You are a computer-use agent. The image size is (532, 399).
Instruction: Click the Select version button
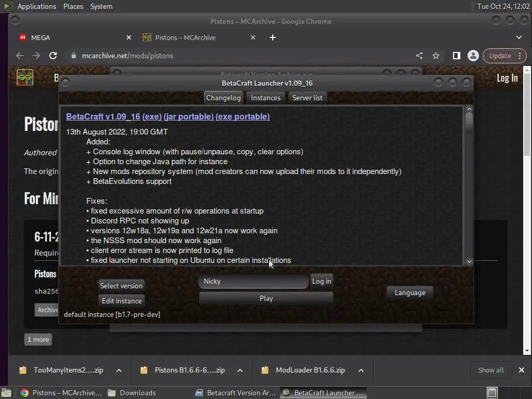click(x=121, y=286)
